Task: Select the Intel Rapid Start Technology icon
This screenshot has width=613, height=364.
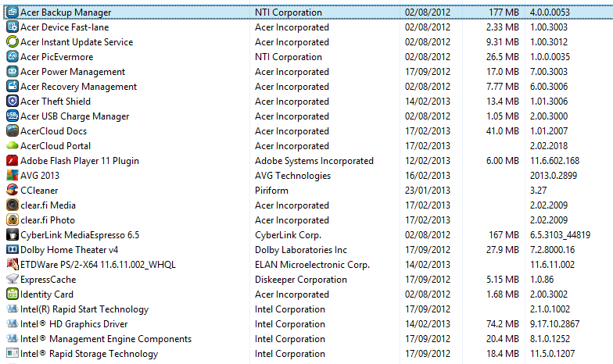Action: (x=13, y=309)
